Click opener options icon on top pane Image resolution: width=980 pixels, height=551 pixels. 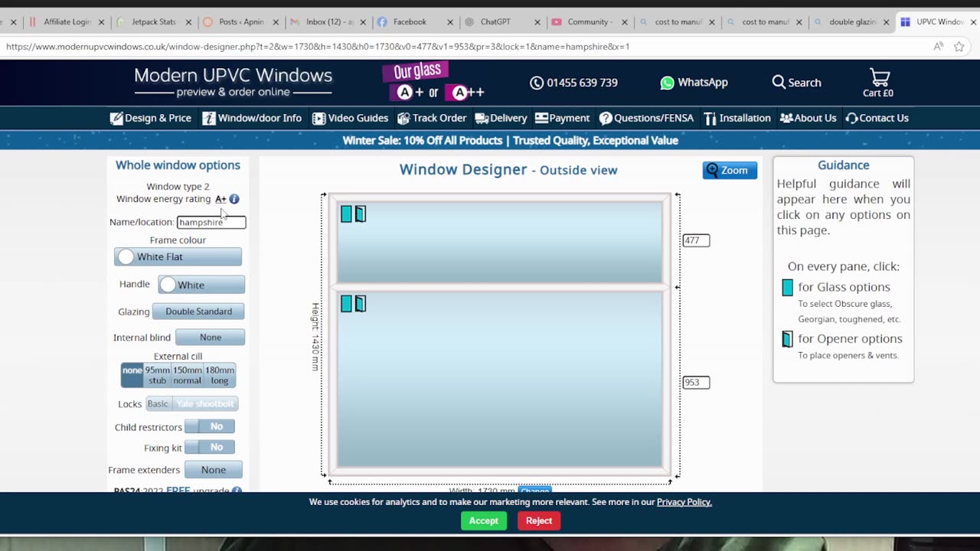(361, 214)
